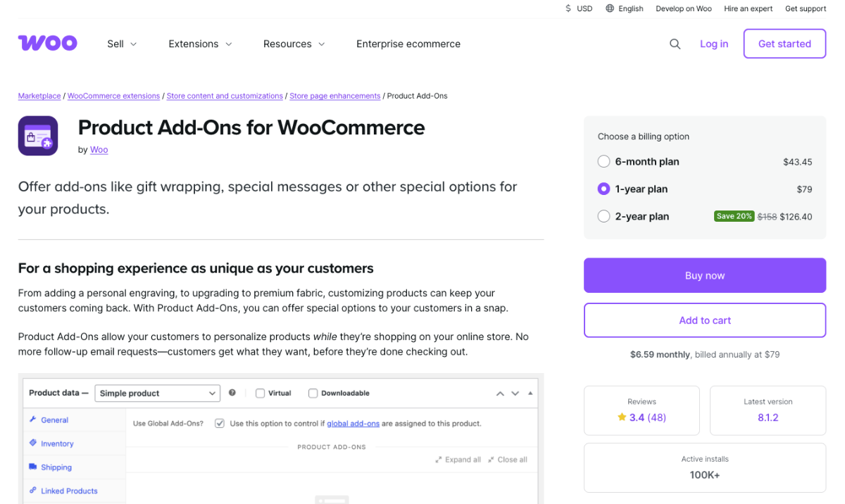Viewport: 845px width, 504px height.
Task: Click the Product Add-Ons purple plugin icon
Action: (x=37, y=135)
